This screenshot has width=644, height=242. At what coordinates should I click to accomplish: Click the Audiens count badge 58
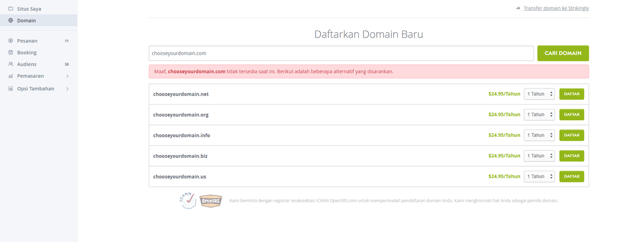pyautogui.click(x=67, y=64)
